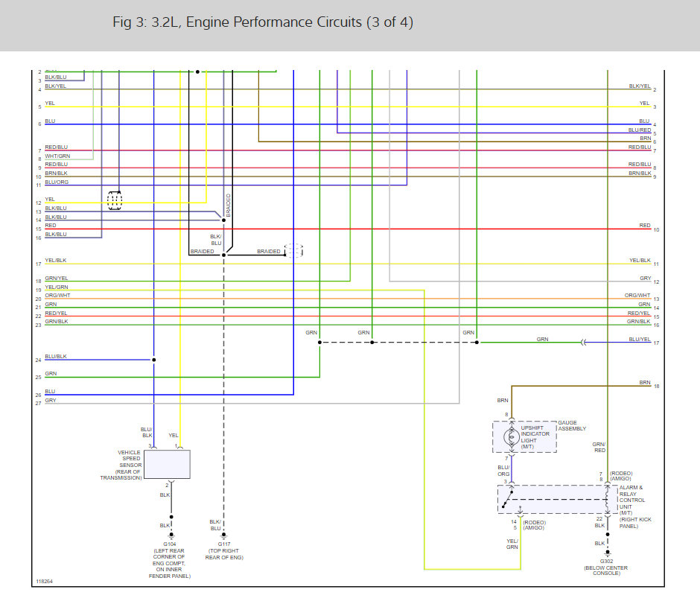Screen dimensions: 700x607
Task: Click the left RED/YEL label at pin 22
Action: (x=56, y=313)
